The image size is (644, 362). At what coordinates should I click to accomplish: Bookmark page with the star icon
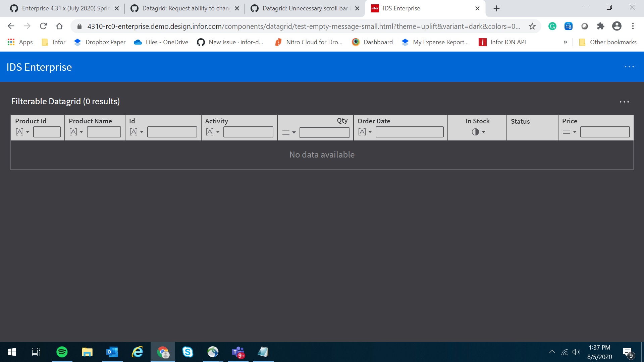coord(532,26)
